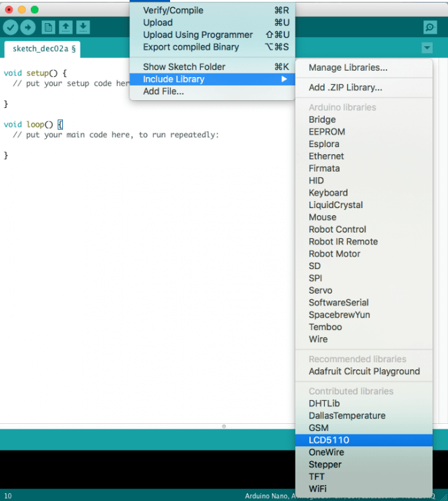Screen dimensions: 448x501
Task: Include the Keyboard library
Action: 364,193
